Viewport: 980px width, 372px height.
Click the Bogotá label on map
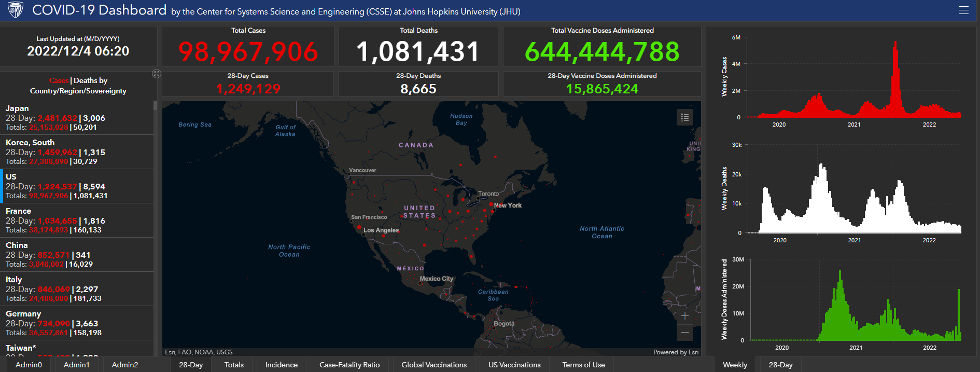tap(504, 323)
